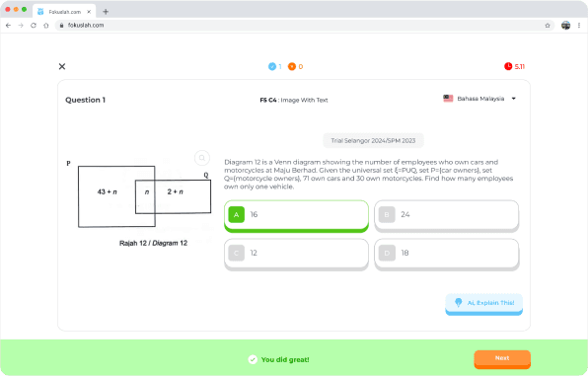Click the Next button
588x376 pixels.
(x=502, y=359)
